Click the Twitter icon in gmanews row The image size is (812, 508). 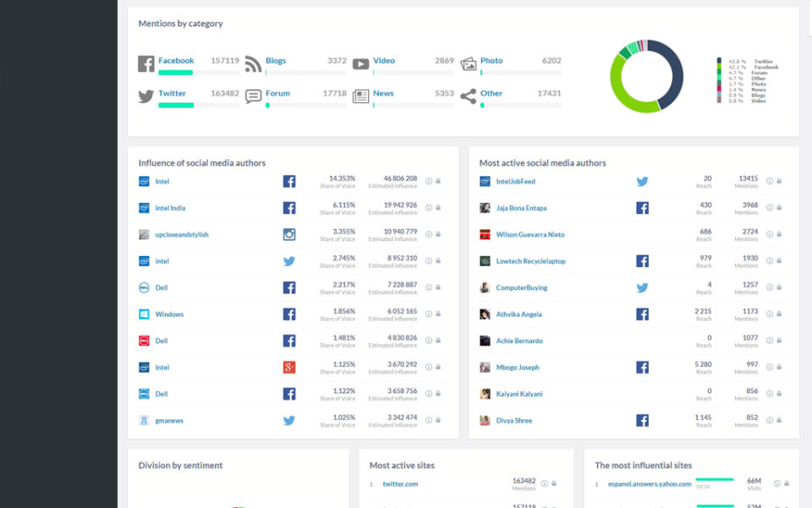289,421
